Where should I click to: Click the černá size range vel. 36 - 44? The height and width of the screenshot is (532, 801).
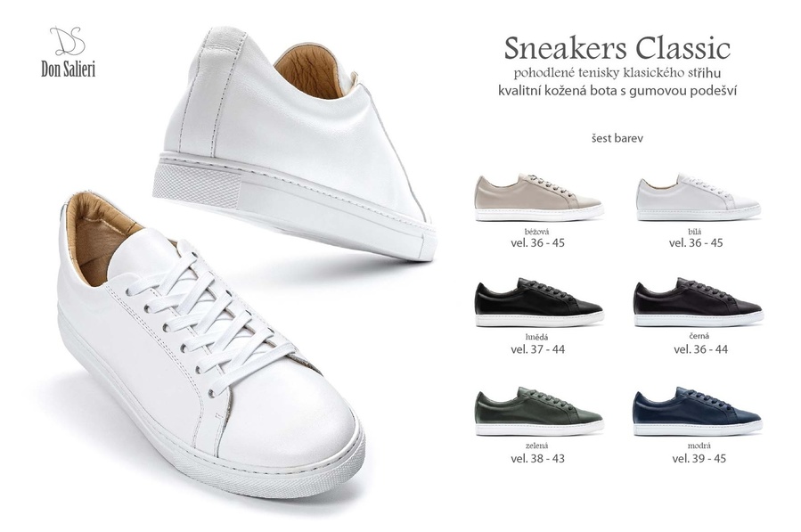point(700,349)
